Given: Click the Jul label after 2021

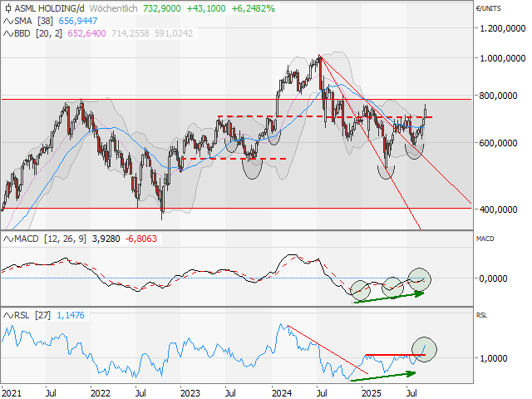Looking at the screenshot, I should (51, 393).
